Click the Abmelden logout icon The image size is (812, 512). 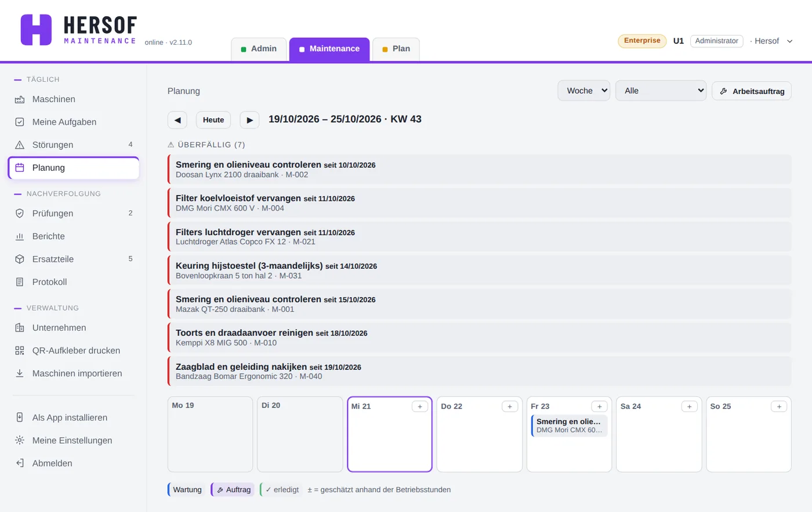pos(20,463)
